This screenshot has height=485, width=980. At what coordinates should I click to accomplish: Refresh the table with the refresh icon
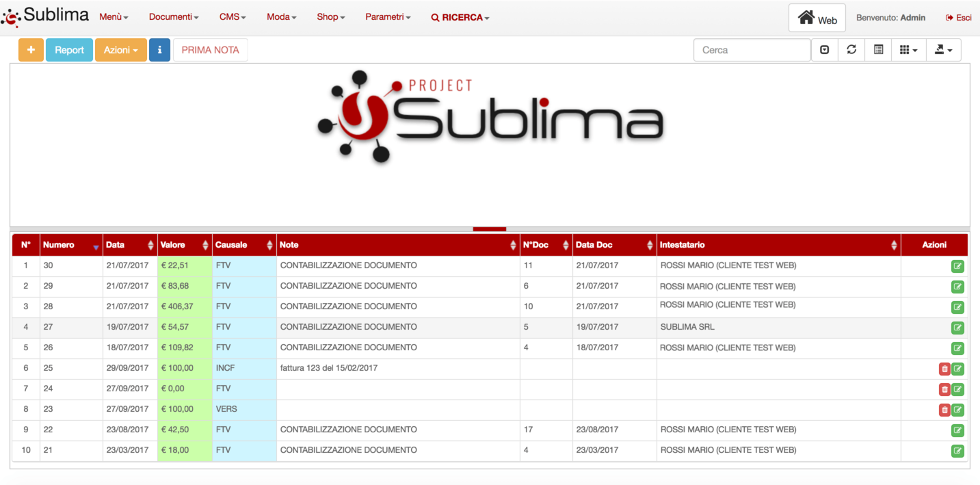click(851, 50)
